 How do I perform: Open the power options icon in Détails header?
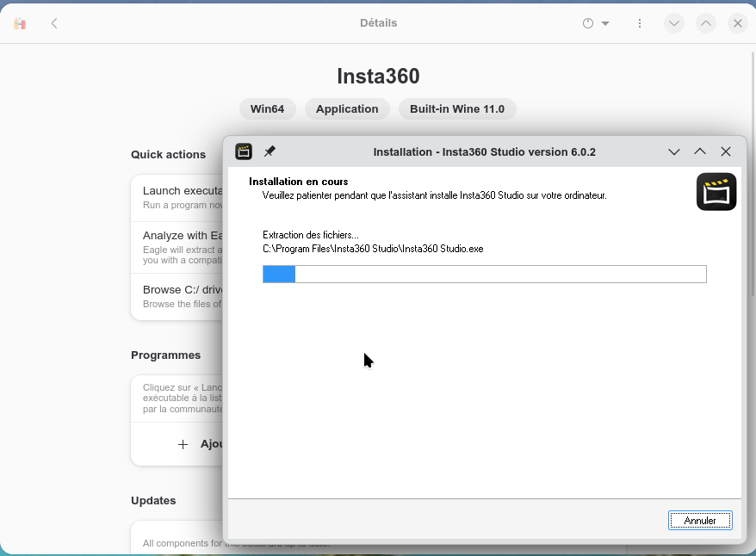588,23
